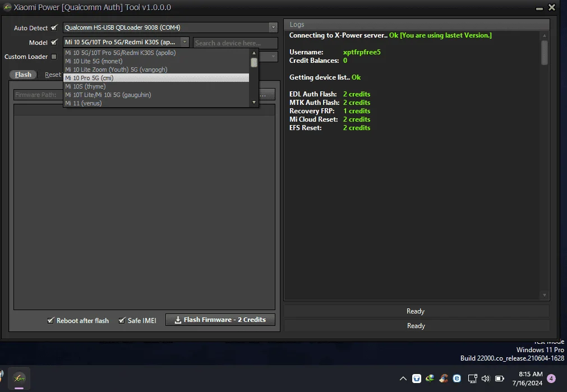This screenshot has width=567, height=392.
Task: Enable the Custom Loader checkbox
Action: pyautogui.click(x=54, y=57)
